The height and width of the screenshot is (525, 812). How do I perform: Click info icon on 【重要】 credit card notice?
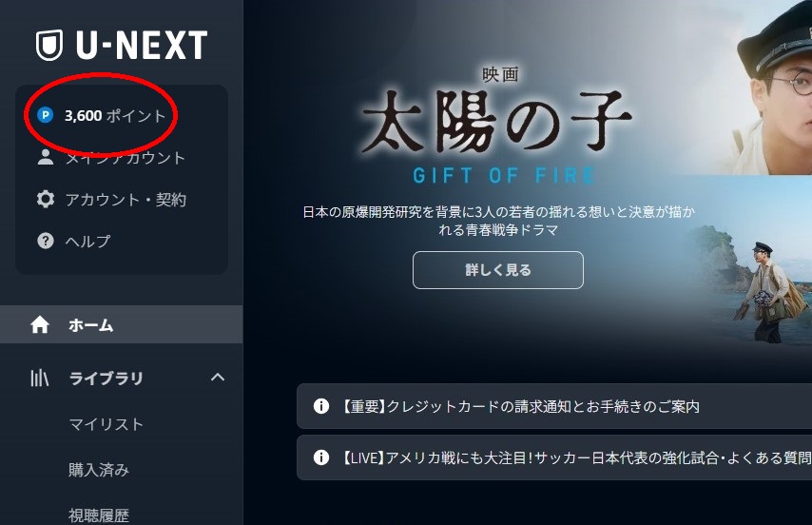tap(321, 406)
